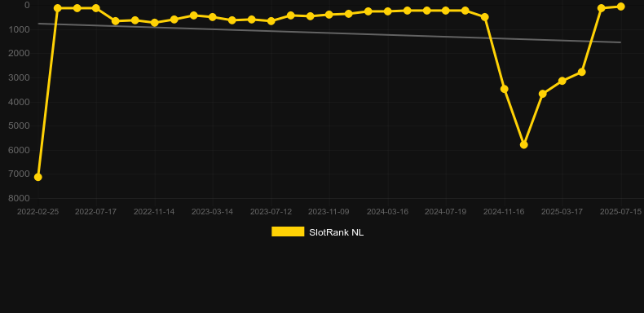
Task: Click the gray trend line
Action: coord(329,33)
